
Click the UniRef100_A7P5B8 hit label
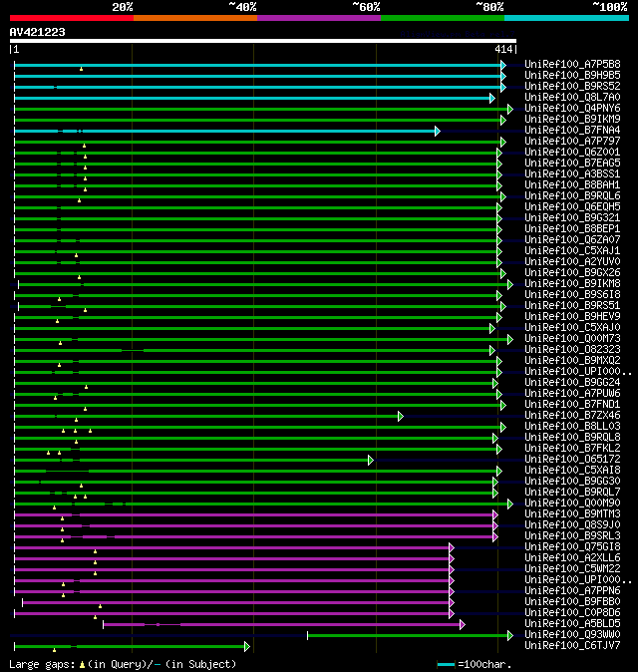[x=572, y=64]
